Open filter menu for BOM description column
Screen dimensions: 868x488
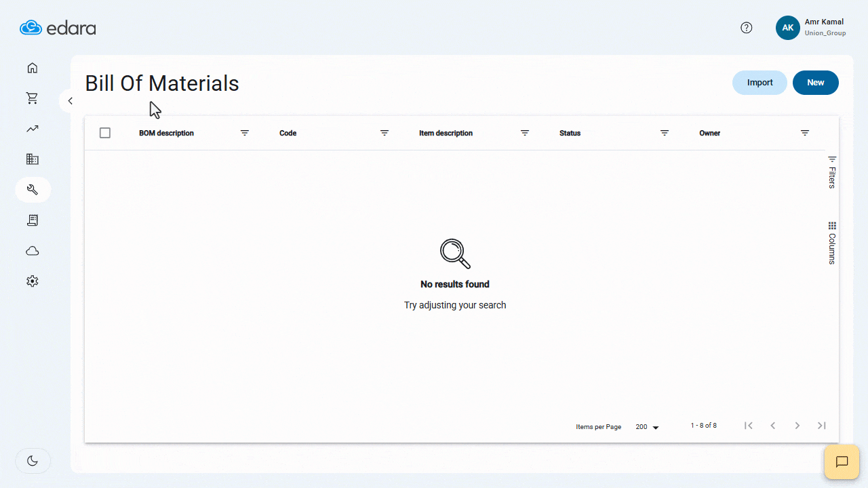click(x=245, y=133)
